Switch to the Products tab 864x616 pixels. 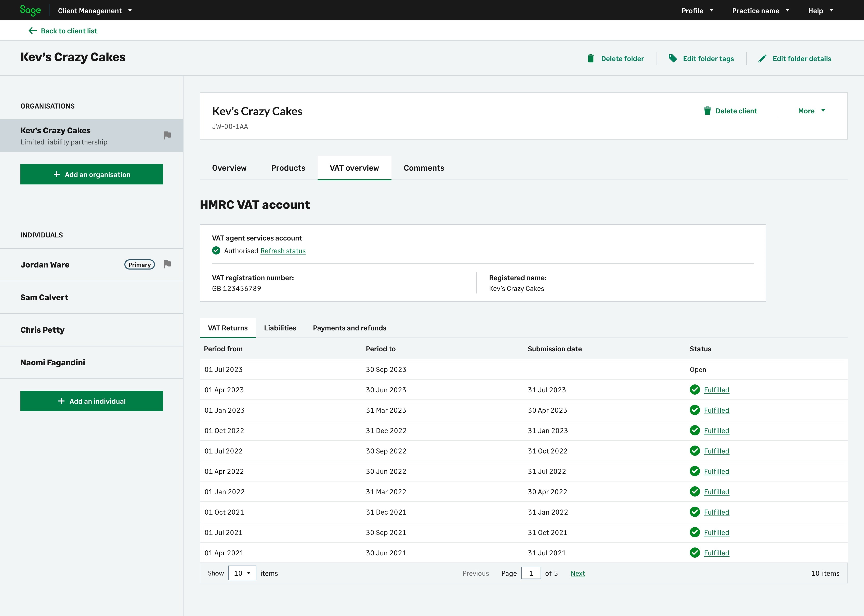pos(288,168)
